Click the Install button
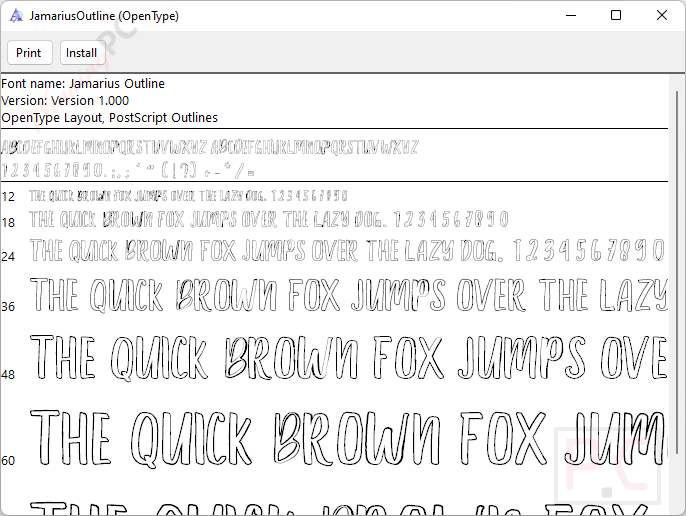 (82, 53)
